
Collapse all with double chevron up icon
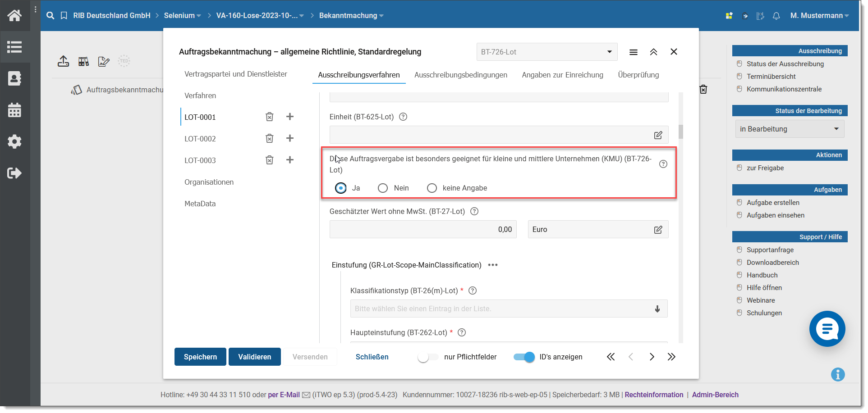653,52
